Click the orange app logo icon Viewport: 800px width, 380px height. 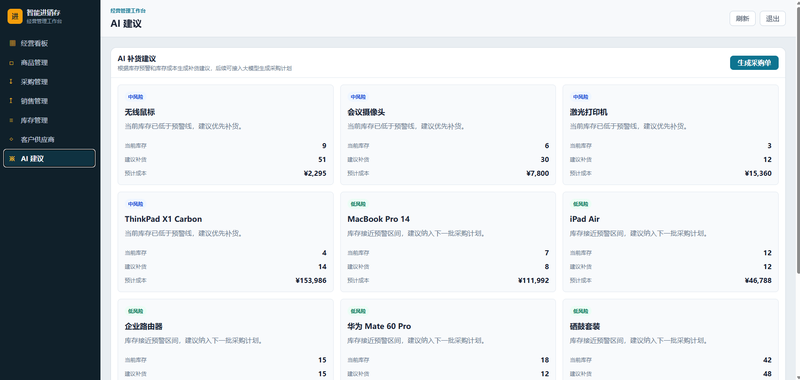(x=15, y=16)
